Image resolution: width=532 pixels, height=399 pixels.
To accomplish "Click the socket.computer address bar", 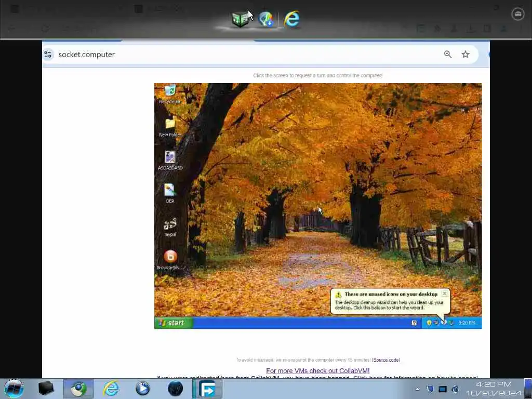I will (260, 54).
